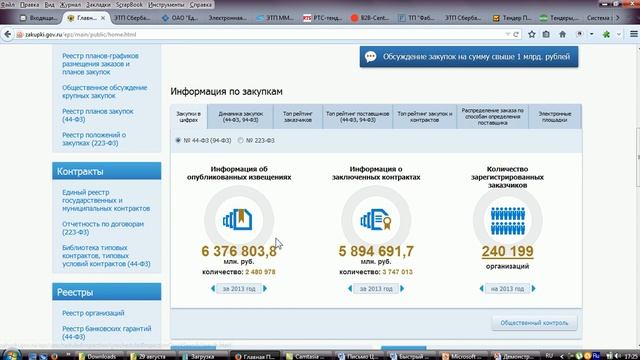Click the Реестры section header
The width and height of the screenshot is (640, 360).
[107, 292]
